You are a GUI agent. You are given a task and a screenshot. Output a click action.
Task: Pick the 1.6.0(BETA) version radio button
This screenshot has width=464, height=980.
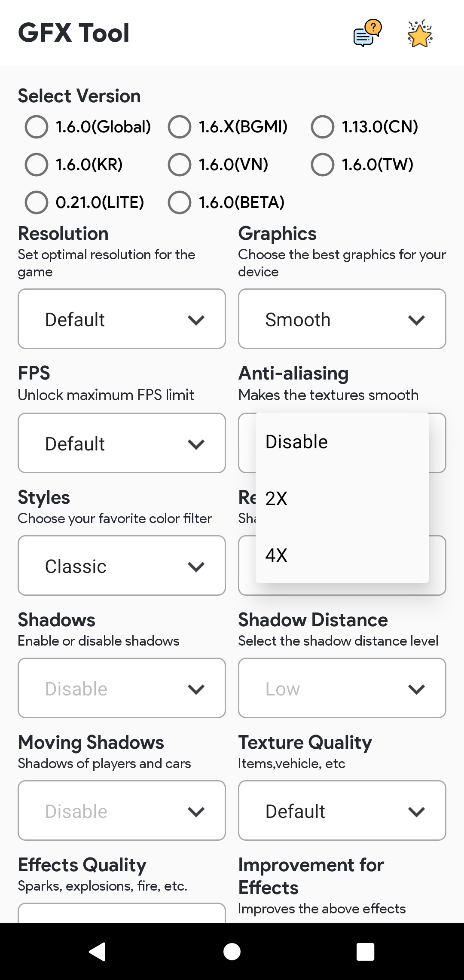(x=180, y=202)
